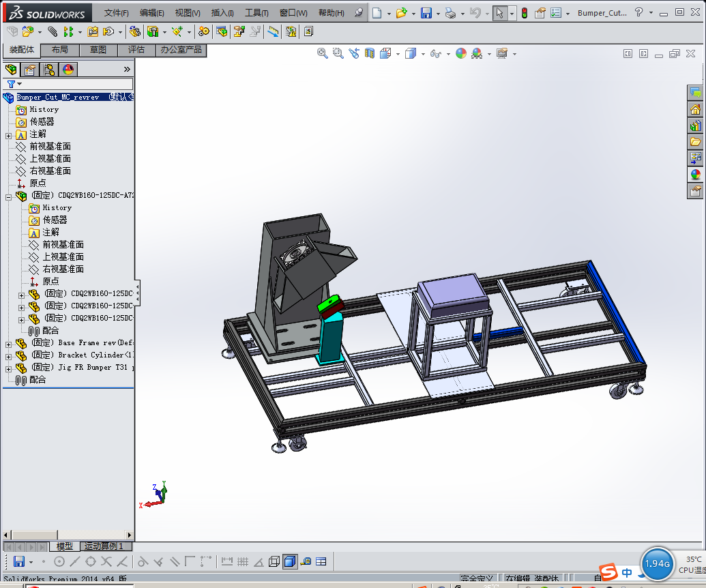The width and height of the screenshot is (706, 588).
Task: Switch to the 评估 tab
Action: [136, 50]
